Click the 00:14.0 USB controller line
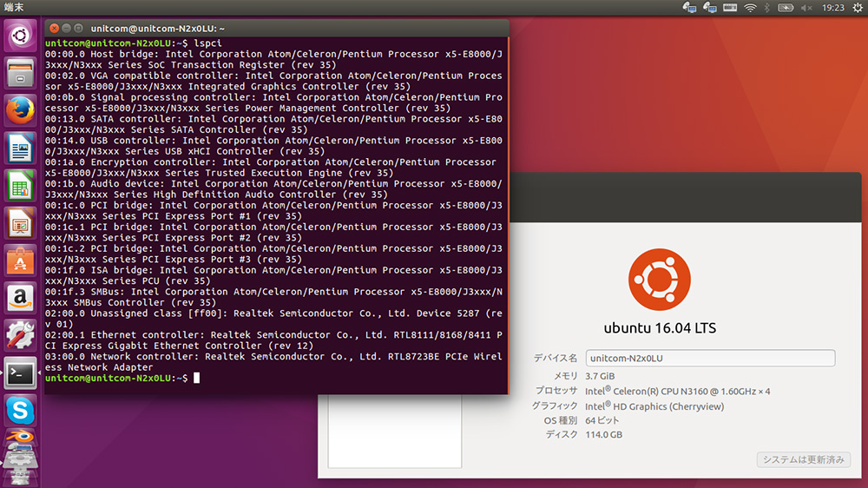The image size is (868, 488). [273, 146]
